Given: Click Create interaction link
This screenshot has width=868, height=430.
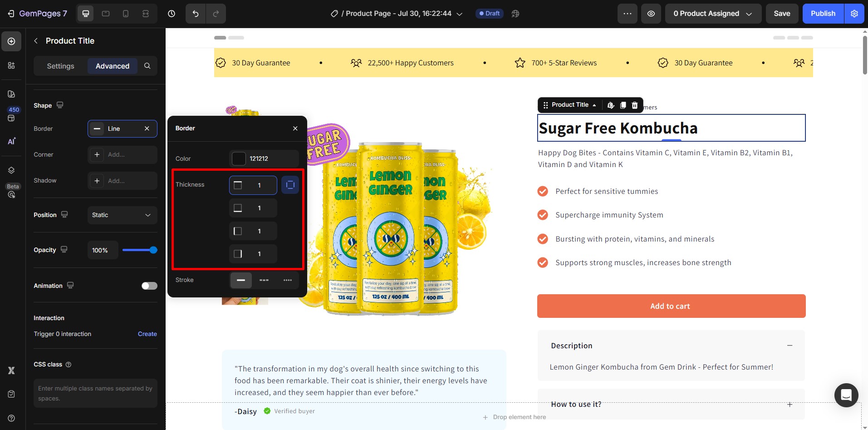Looking at the screenshot, I should coord(147,334).
